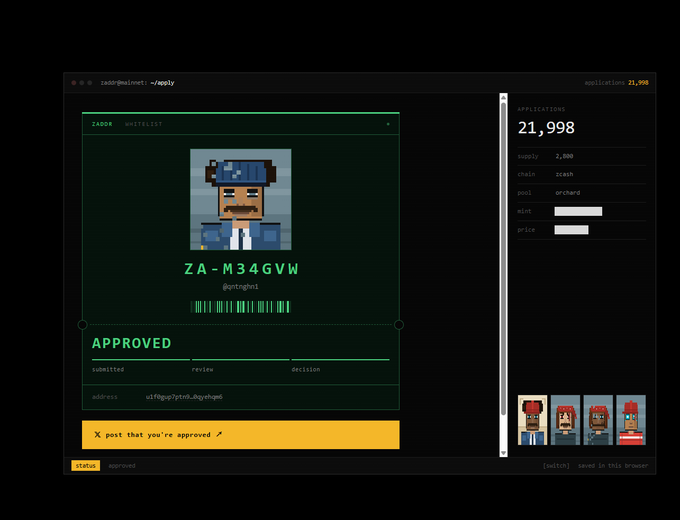The width and height of the screenshot is (680, 520).
Task: Click the [switch] link in status bar
Action: 556,466
